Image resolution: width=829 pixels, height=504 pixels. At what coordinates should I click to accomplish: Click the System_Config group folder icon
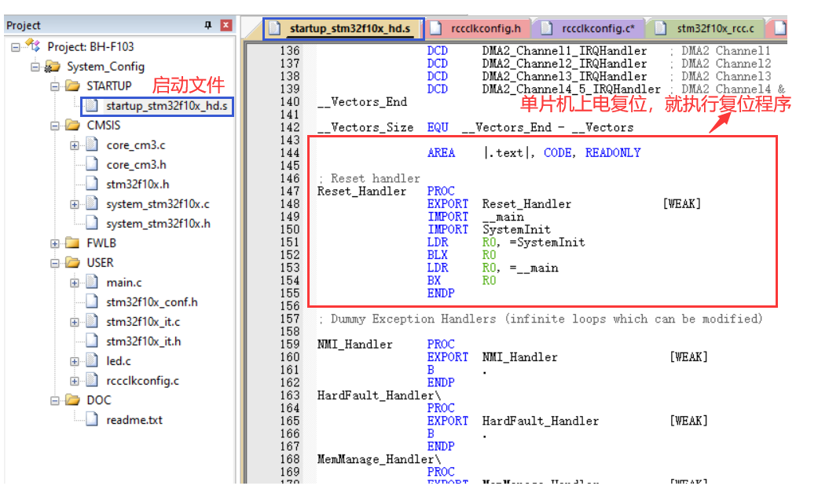coord(53,65)
